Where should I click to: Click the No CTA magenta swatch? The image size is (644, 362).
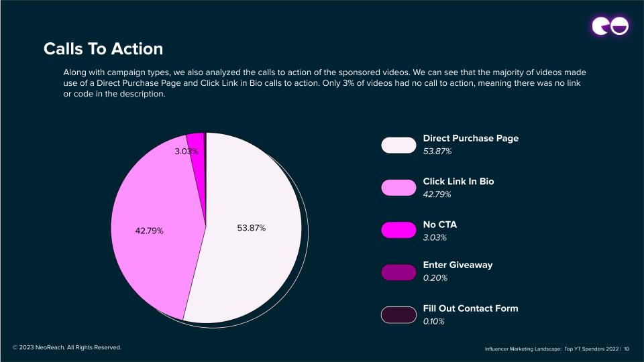point(398,230)
